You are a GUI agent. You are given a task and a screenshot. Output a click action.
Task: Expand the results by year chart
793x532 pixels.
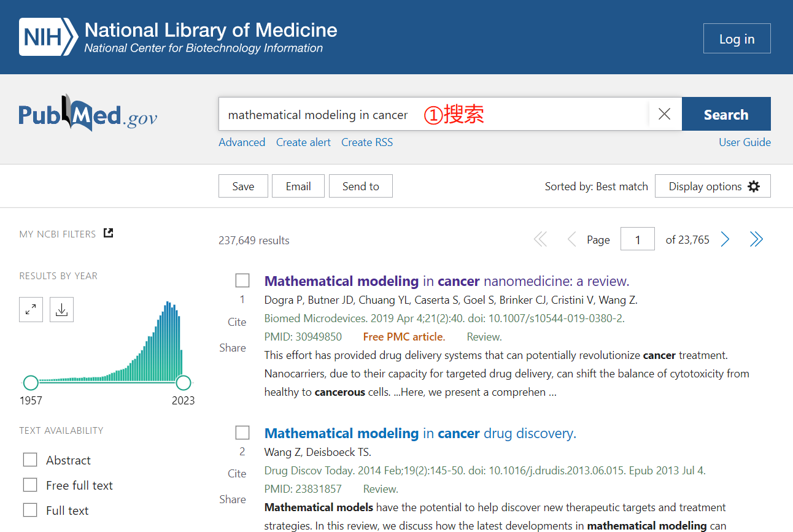31,310
